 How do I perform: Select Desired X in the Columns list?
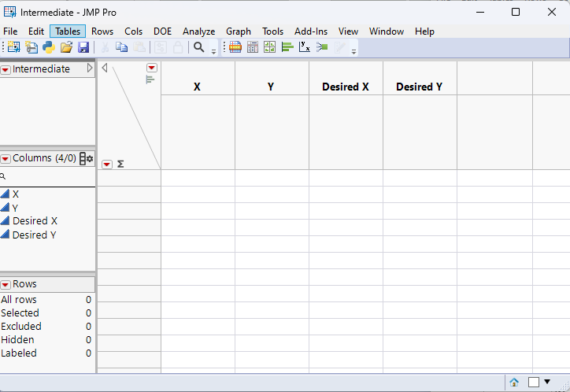pyautogui.click(x=35, y=221)
